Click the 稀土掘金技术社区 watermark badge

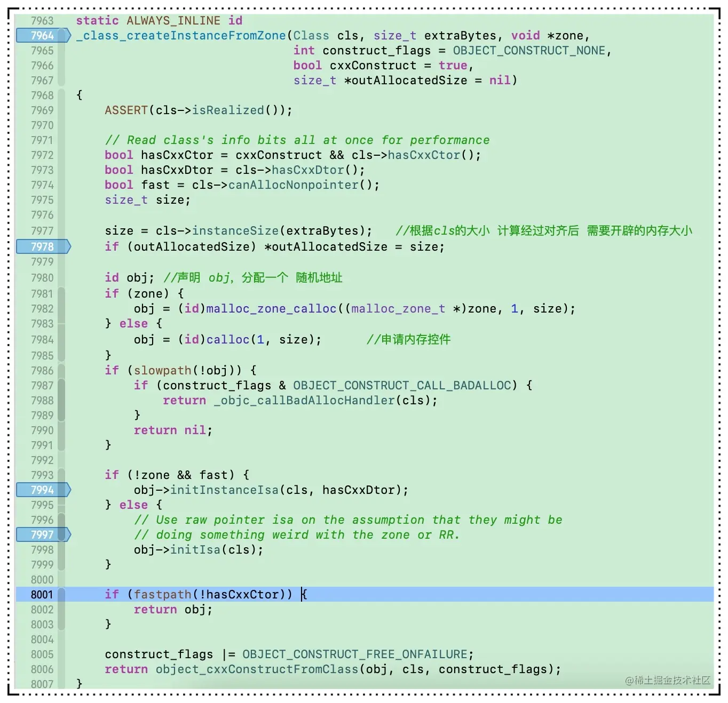667,681
